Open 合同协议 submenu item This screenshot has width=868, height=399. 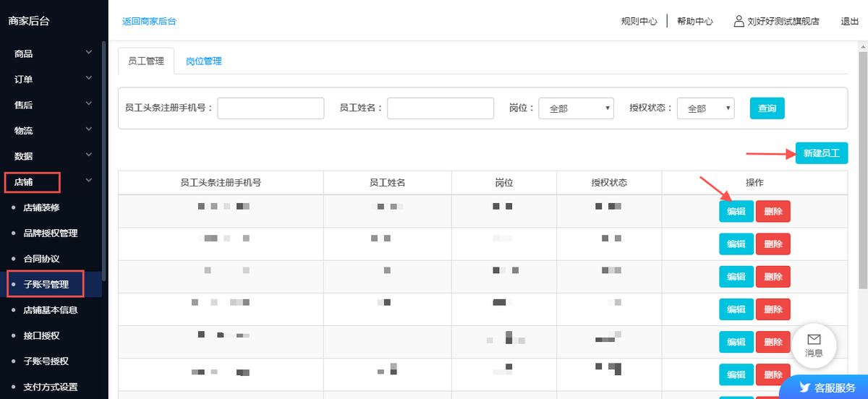click(x=41, y=259)
